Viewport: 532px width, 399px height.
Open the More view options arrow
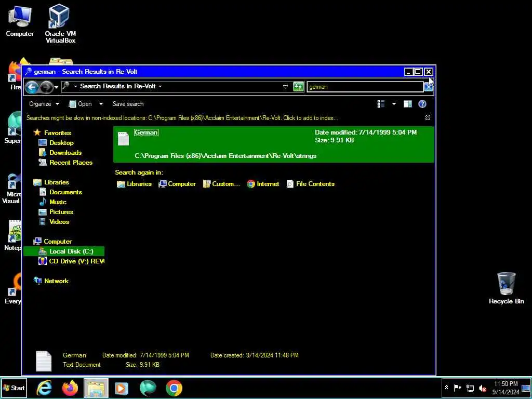tap(394, 104)
